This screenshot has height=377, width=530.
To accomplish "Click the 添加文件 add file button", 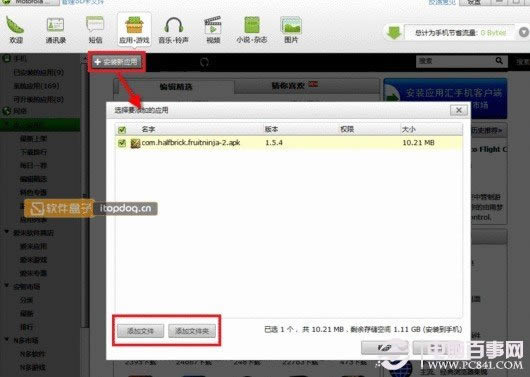I will 141,331.
